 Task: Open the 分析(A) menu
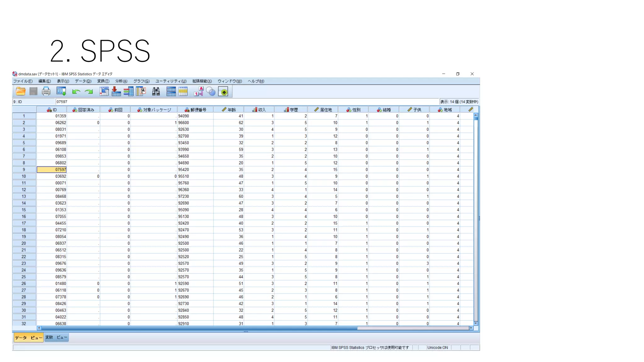121,81
